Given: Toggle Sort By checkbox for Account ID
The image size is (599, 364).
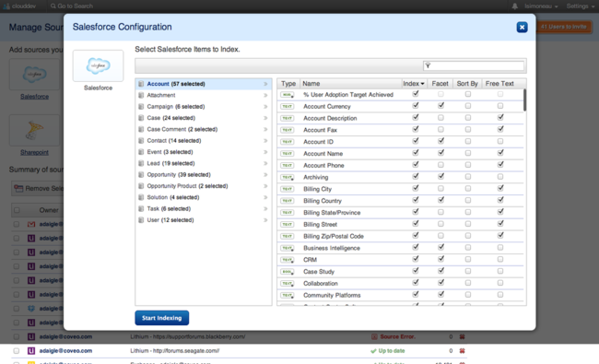Looking at the screenshot, I should [x=468, y=141].
